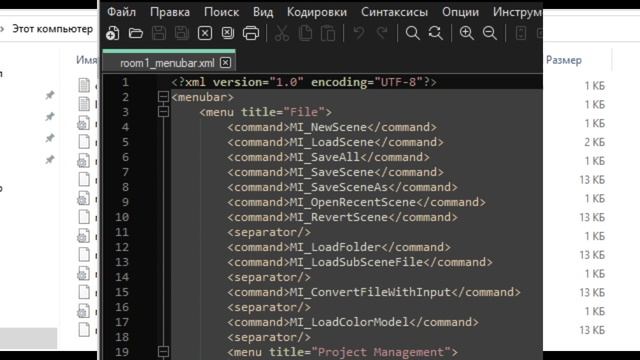Screen dimensions: 640x360
Task: Click the MI_LoadColorModel command line
Action: [x=353, y=322]
